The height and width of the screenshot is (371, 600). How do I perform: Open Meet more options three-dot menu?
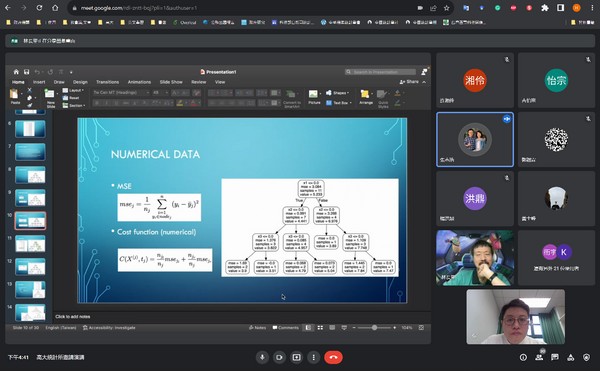click(314, 357)
